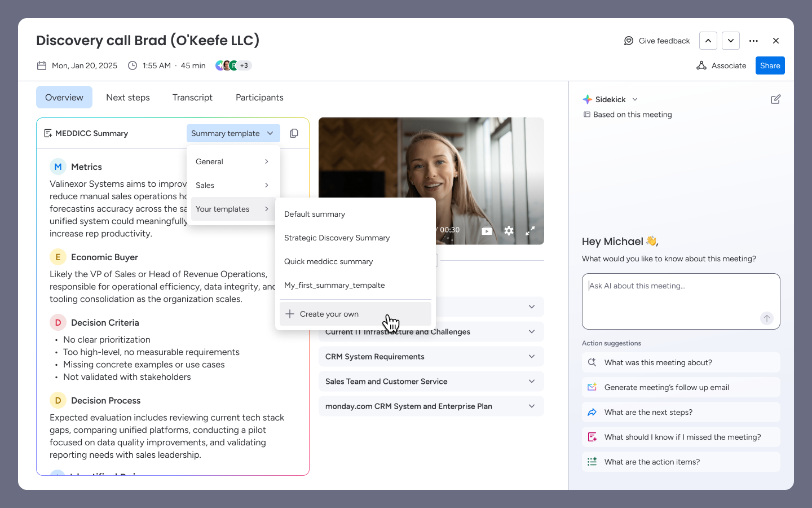Viewport: 812px width, 508px height.
Task: Ask What are the action items?
Action: tap(681, 462)
